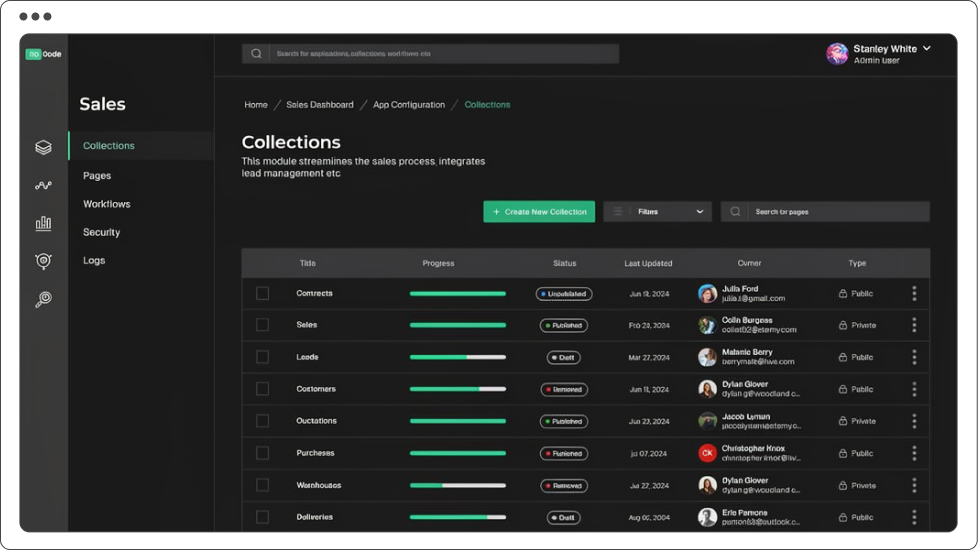Click the filter lines icon beside Filters

coord(617,211)
